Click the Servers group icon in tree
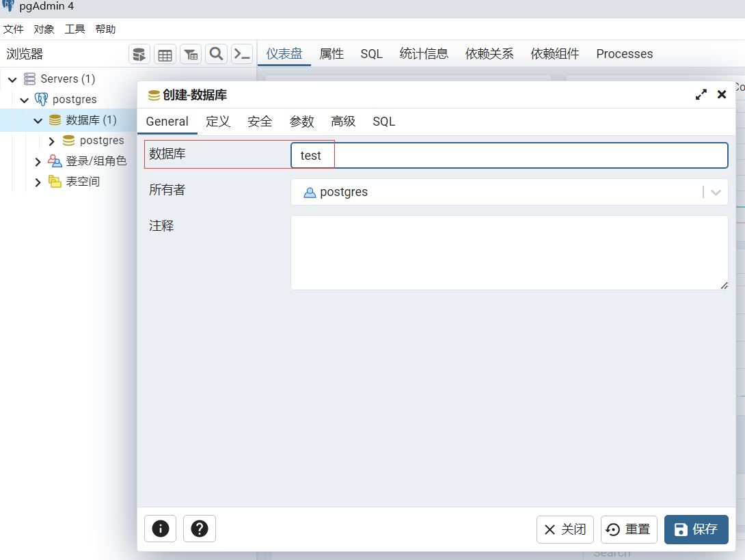The image size is (745, 560). (29, 79)
